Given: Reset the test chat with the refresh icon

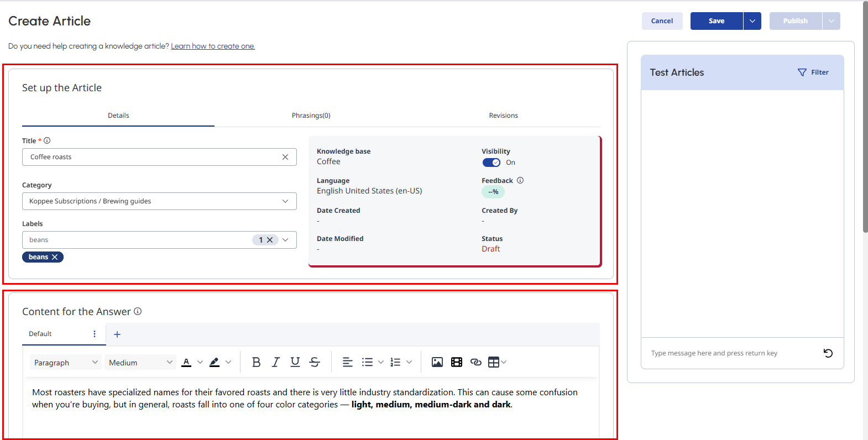Looking at the screenshot, I should tap(828, 353).
